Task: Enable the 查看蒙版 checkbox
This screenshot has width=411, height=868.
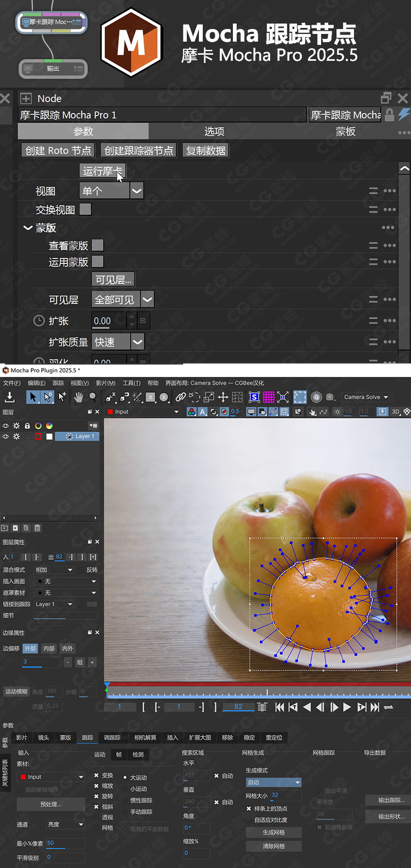Action: coord(98,245)
